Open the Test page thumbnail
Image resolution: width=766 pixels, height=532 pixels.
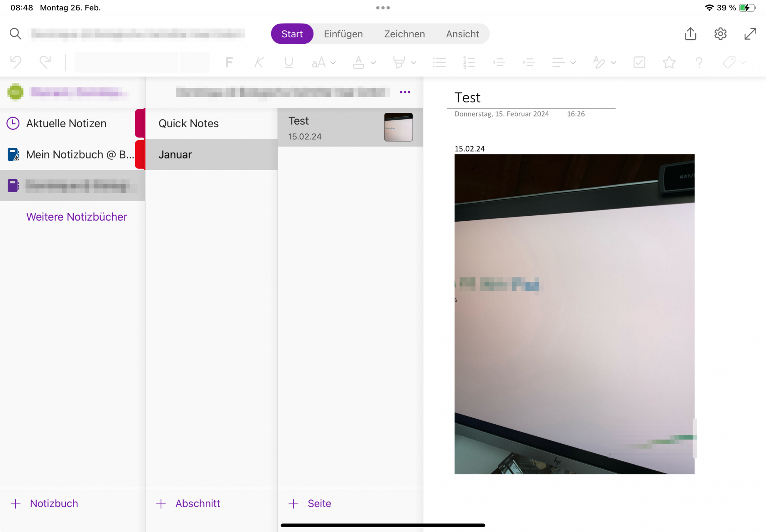tap(398, 127)
